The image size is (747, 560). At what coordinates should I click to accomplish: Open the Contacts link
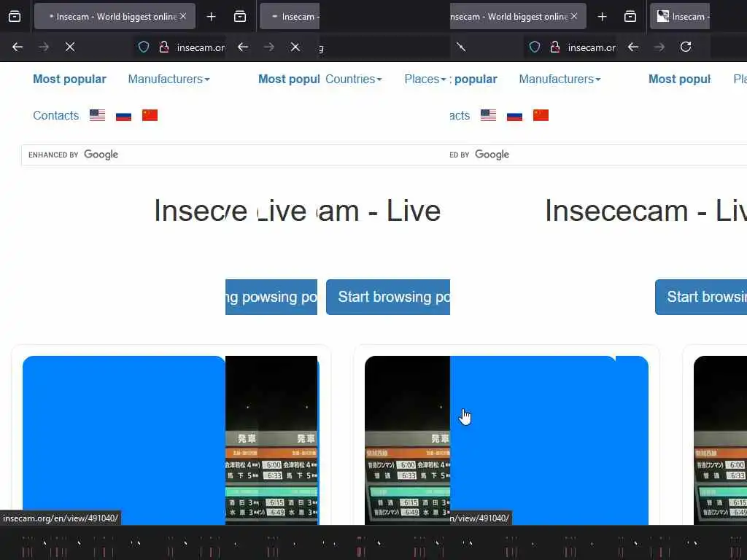[x=55, y=116]
